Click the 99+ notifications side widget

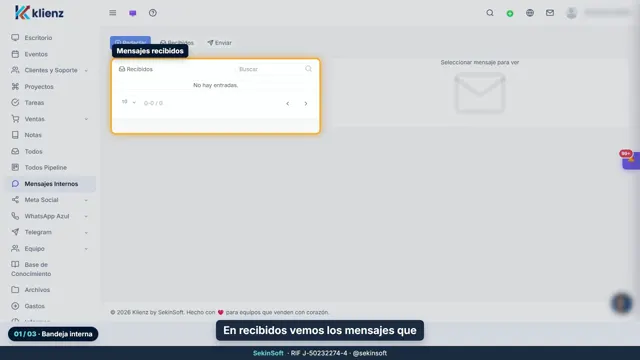click(x=631, y=160)
